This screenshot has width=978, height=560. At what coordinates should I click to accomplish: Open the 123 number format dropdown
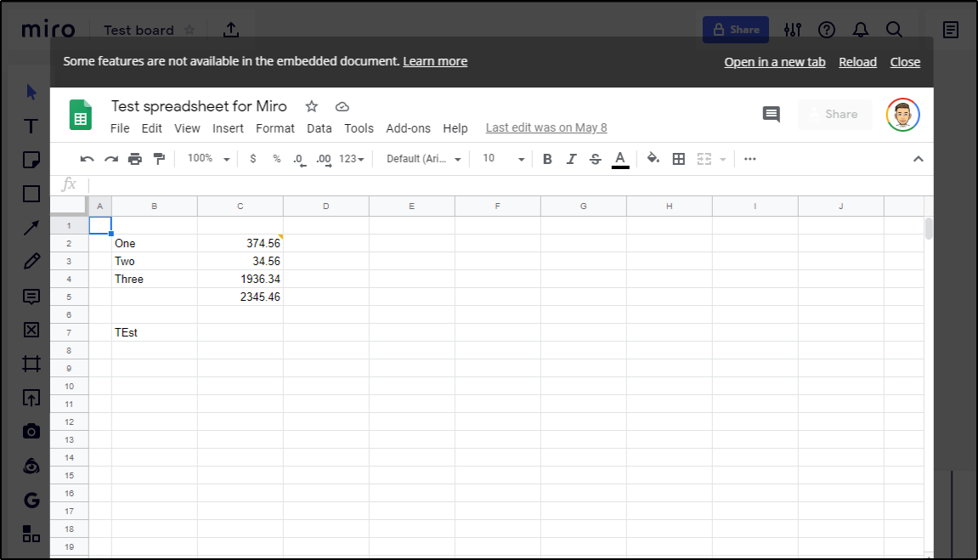click(x=352, y=159)
